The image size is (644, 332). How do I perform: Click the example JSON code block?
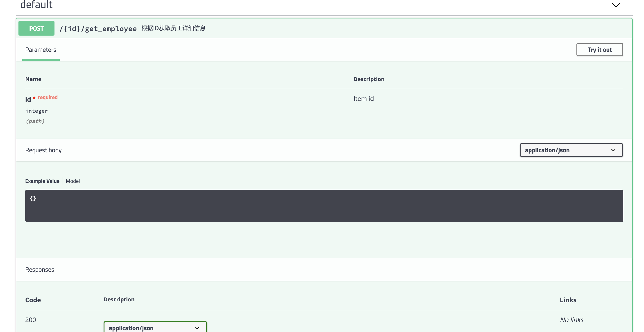(324, 205)
